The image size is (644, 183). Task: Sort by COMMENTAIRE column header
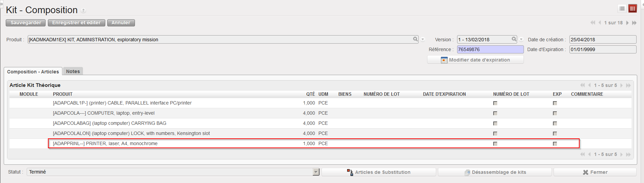pos(587,94)
